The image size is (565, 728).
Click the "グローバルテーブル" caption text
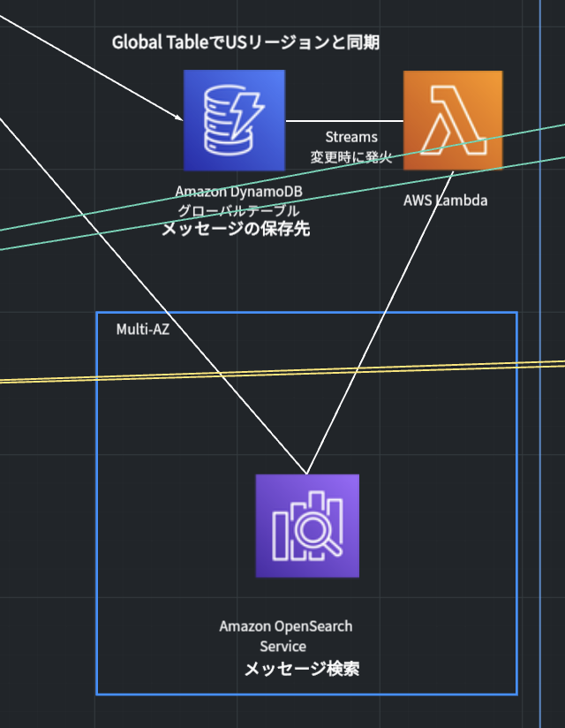click(239, 211)
